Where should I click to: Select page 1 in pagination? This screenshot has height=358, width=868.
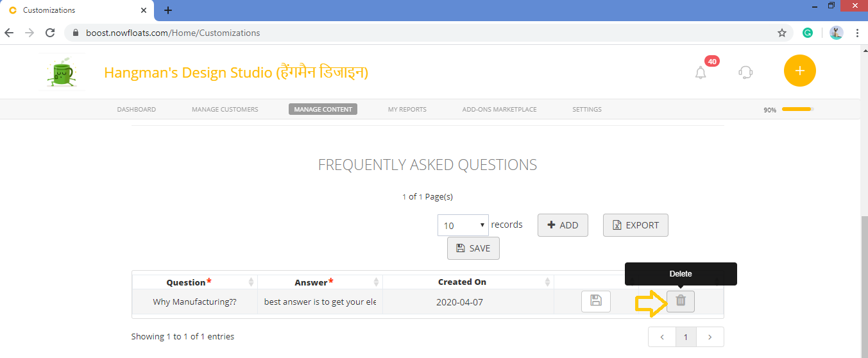click(686, 337)
